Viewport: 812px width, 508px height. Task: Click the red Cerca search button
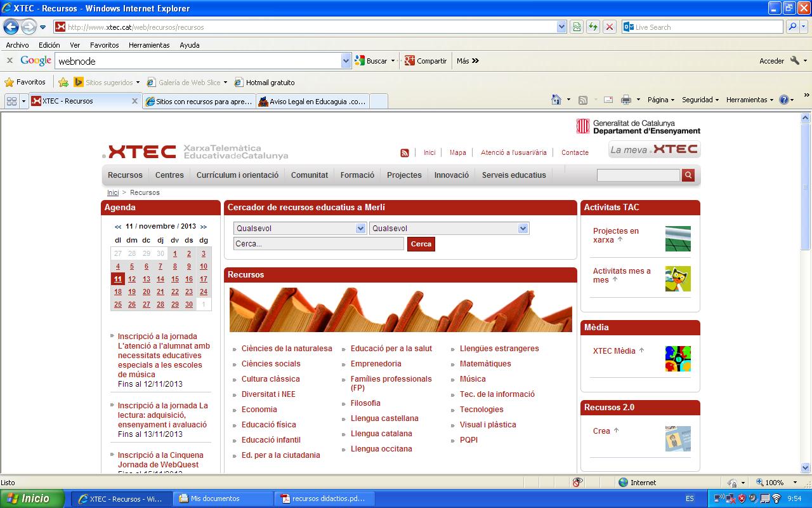[x=421, y=244]
